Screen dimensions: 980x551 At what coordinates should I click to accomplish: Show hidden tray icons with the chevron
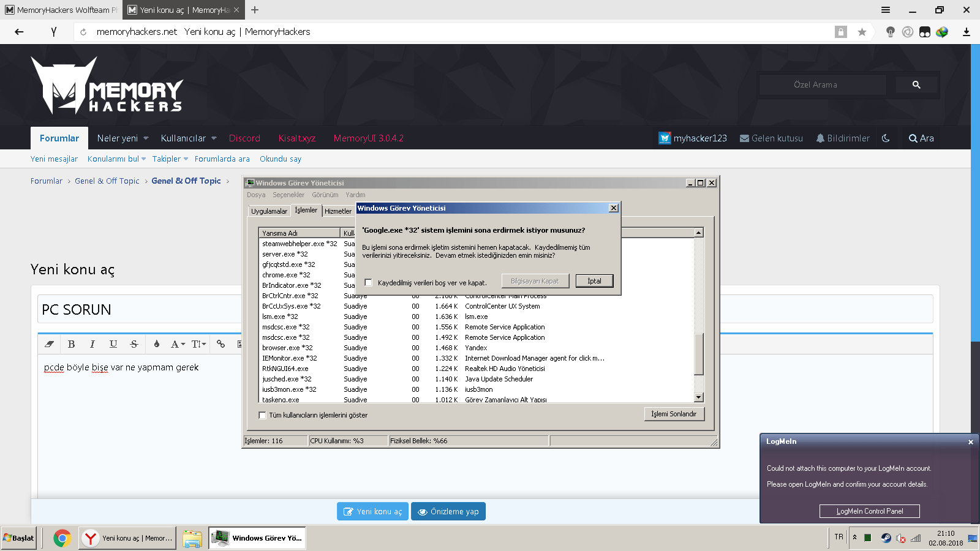(x=854, y=538)
